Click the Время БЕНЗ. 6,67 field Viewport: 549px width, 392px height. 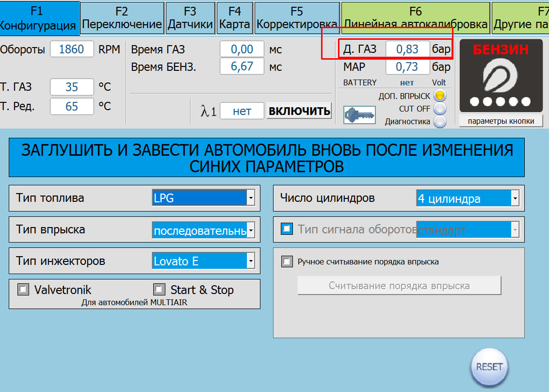(242, 66)
